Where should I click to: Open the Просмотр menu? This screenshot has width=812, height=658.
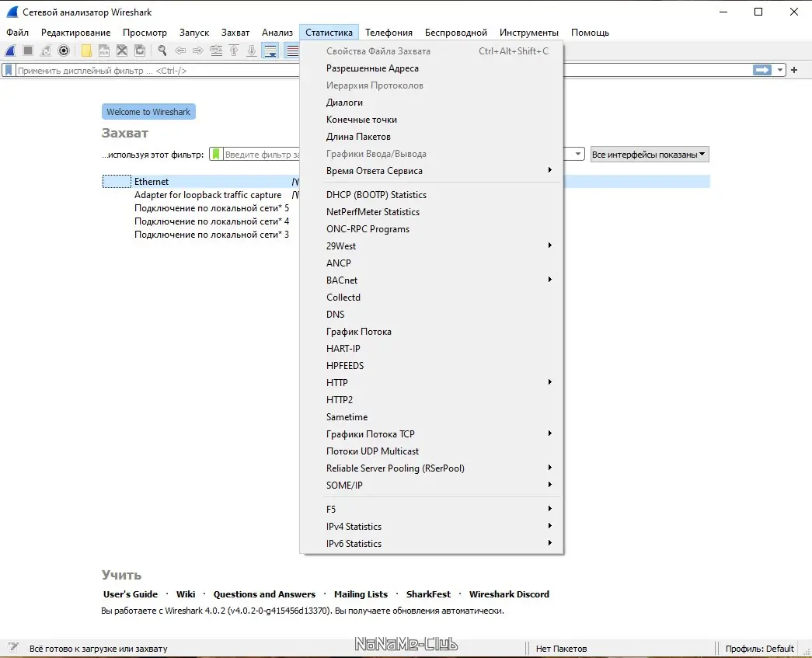click(145, 33)
